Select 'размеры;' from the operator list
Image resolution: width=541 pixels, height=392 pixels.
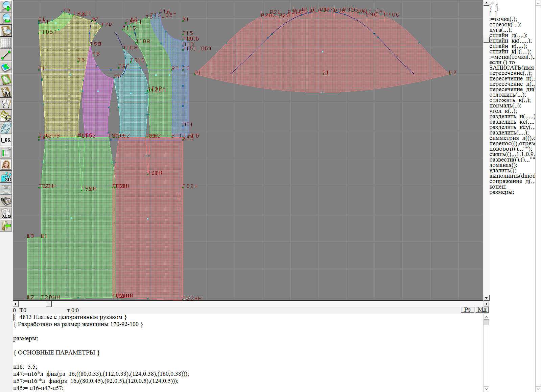pos(501,192)
